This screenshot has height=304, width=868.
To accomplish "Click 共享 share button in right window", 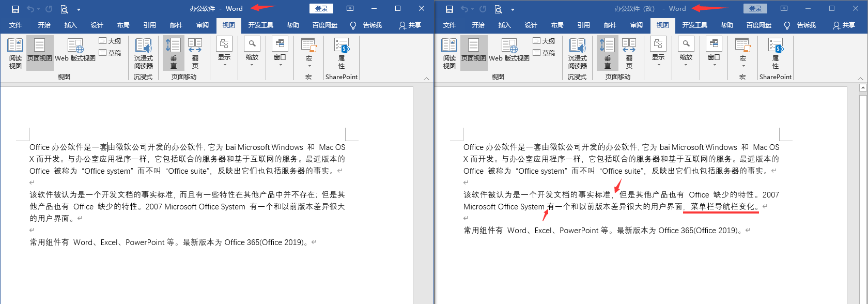I will pos(844,25).
